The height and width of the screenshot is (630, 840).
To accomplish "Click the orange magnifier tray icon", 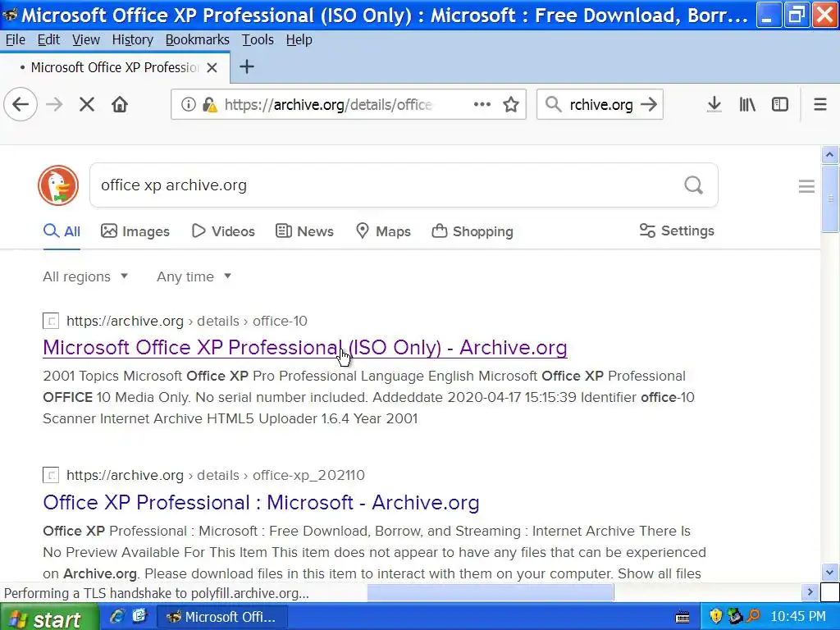I will [753, 616].
